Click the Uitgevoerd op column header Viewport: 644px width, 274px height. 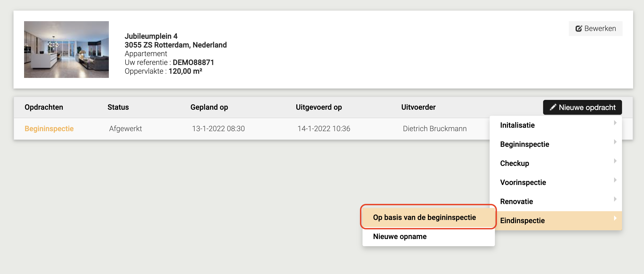pos(319,107)
